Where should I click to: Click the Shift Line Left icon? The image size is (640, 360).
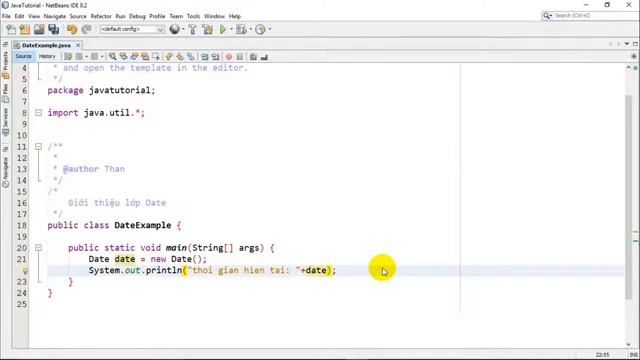204,57
